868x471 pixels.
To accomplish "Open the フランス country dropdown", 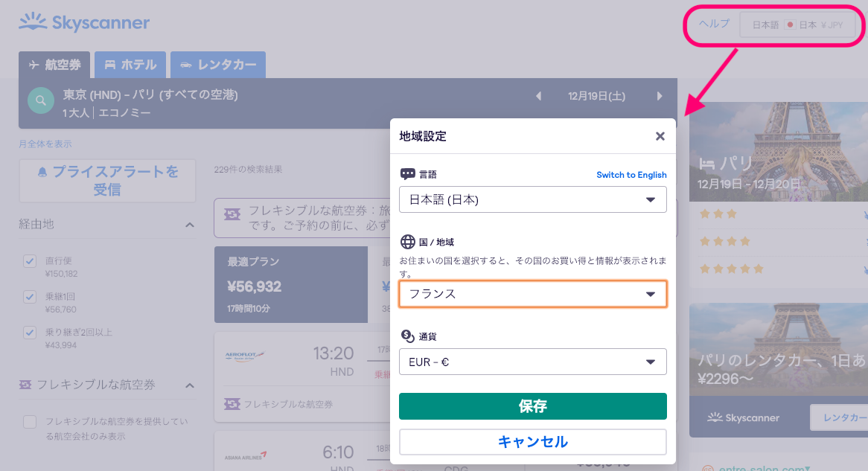I will tap(532, 294).
